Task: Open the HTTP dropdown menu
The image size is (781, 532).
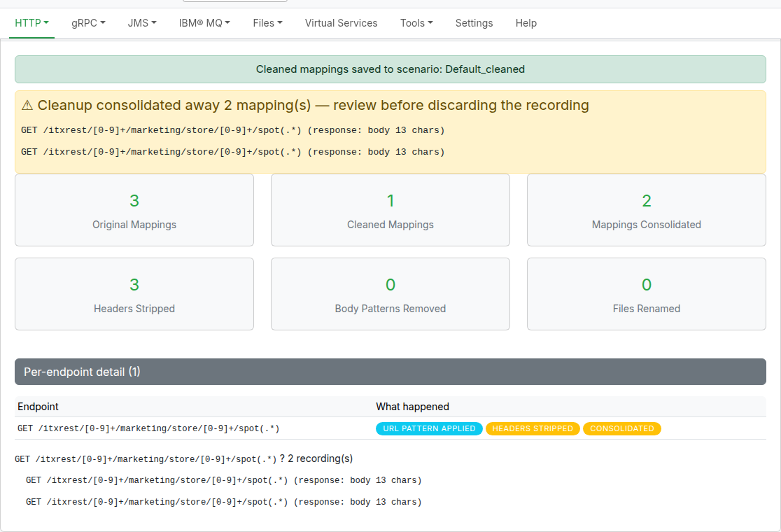Action: [x=32, y=23]
